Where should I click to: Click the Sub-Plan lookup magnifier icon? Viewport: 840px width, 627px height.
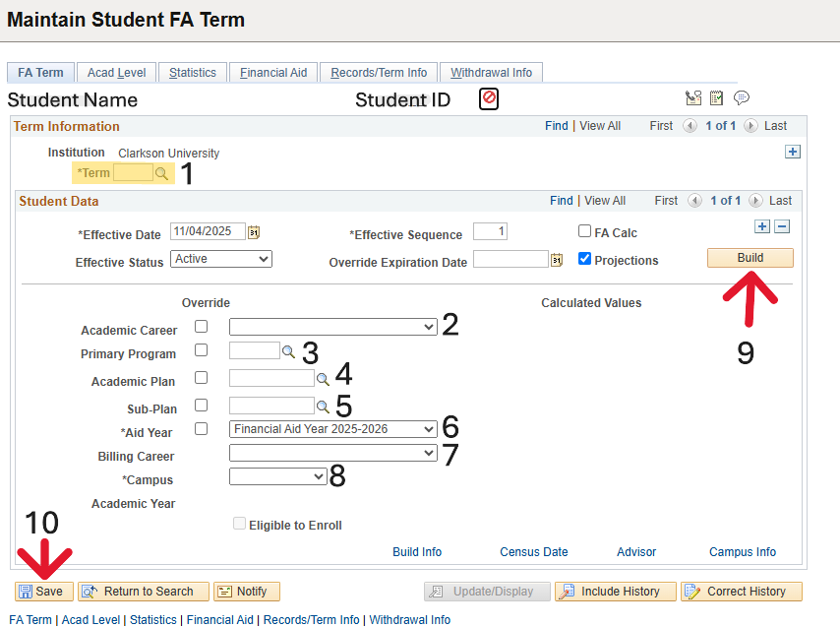pos(322,406)
